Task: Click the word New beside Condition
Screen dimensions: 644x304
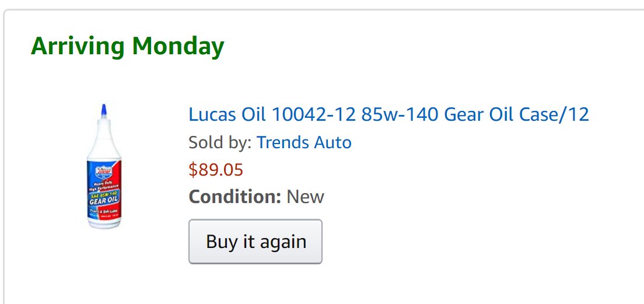Action: [306, 197]
